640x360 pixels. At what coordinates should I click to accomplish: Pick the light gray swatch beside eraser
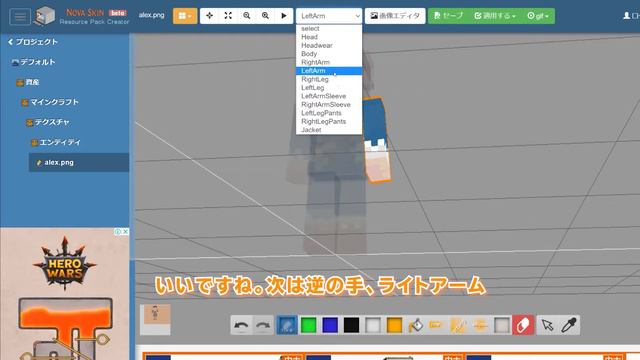[502, 325]
